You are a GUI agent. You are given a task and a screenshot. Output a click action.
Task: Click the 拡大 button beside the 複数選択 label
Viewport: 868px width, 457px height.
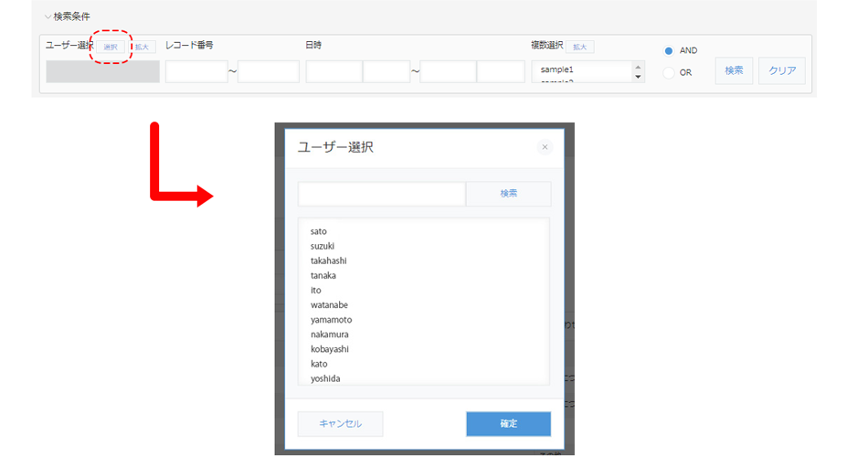point(579,47)
